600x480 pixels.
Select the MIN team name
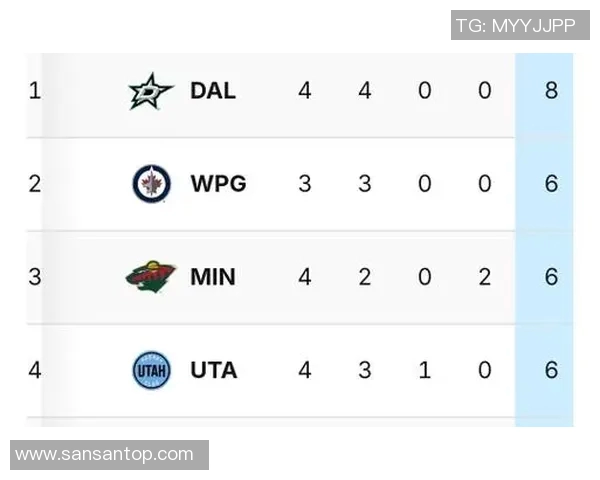pyautogui.click(x=213, y=277)
